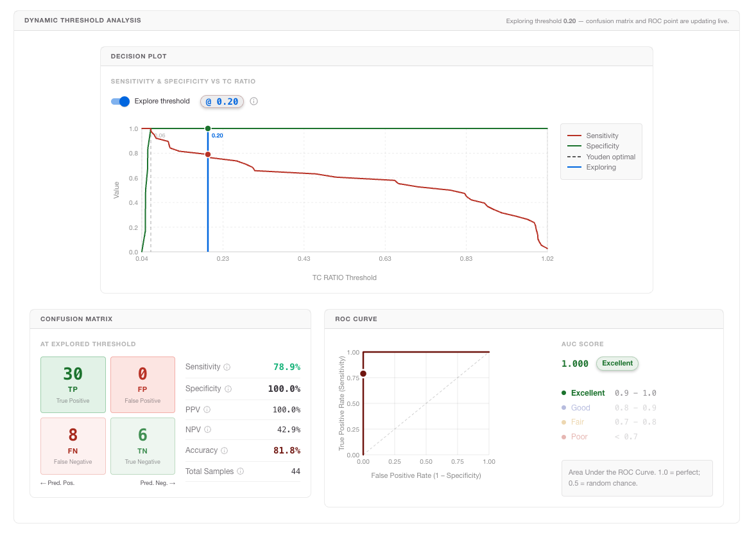Viewport: 756px width, 537px height.
Task: Click the Sensitivity info icon
Action: tap(227, 367)
